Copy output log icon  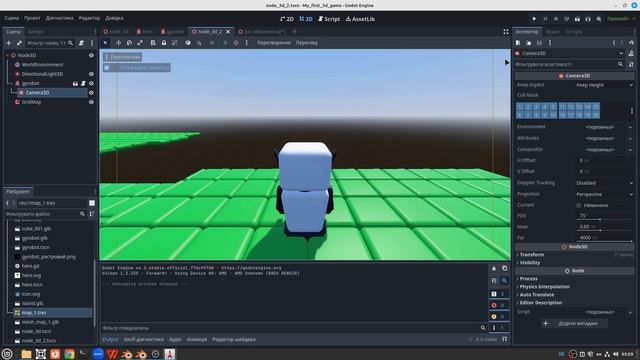click(x=504, y=268)
